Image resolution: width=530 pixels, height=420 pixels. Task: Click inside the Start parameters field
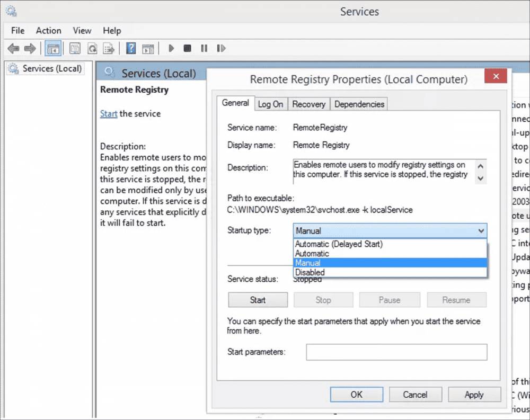pos(396,352)
